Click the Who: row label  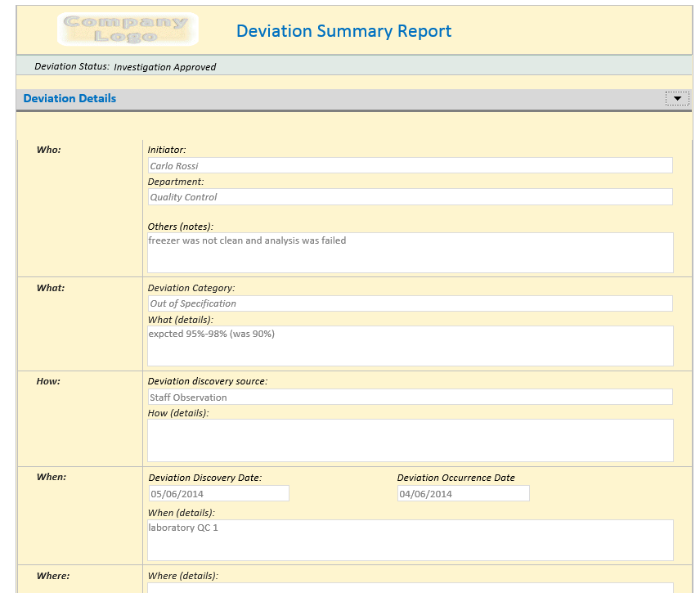(x=49, y=150)
